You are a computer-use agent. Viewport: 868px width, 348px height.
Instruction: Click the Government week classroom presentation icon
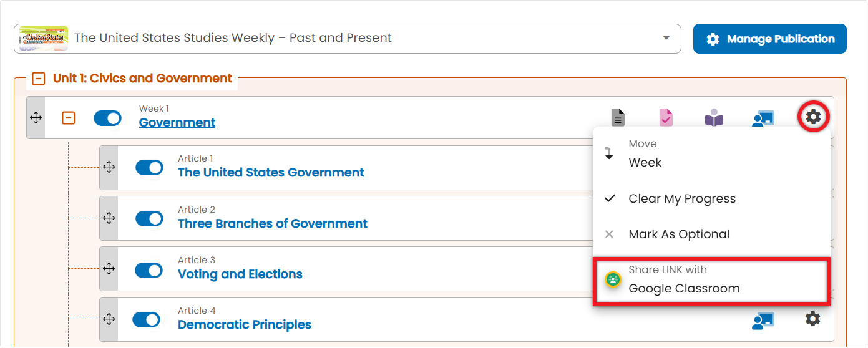(x=763, y=118)
